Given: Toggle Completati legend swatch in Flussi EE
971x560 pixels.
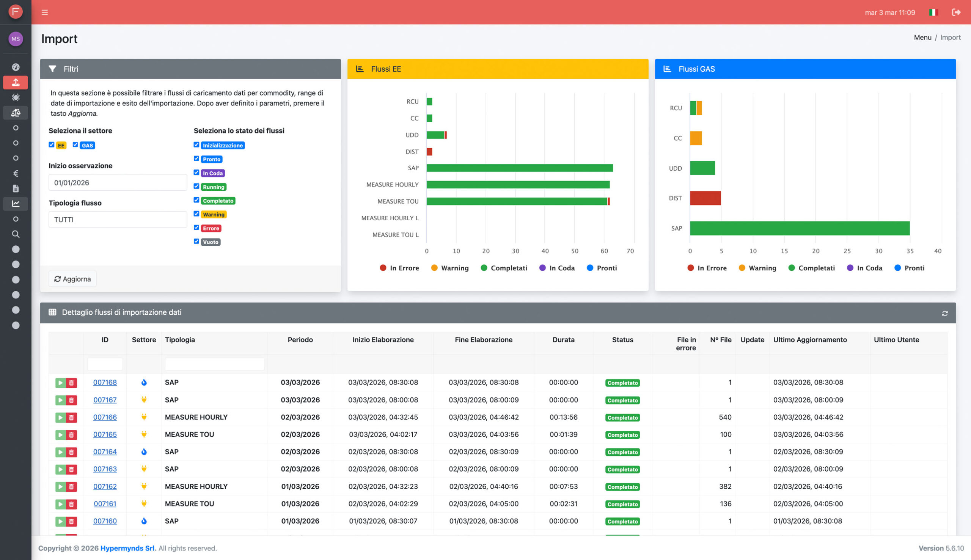Looking at the screenshot, I should (x=484, y=268).
